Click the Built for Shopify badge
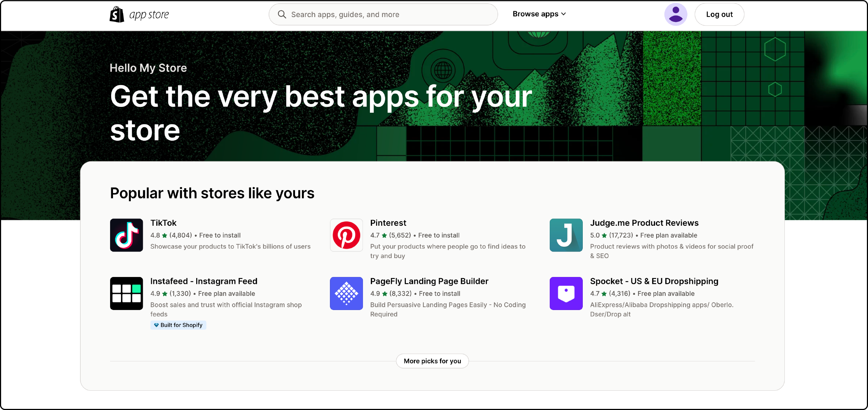 (x=178, y=325)
